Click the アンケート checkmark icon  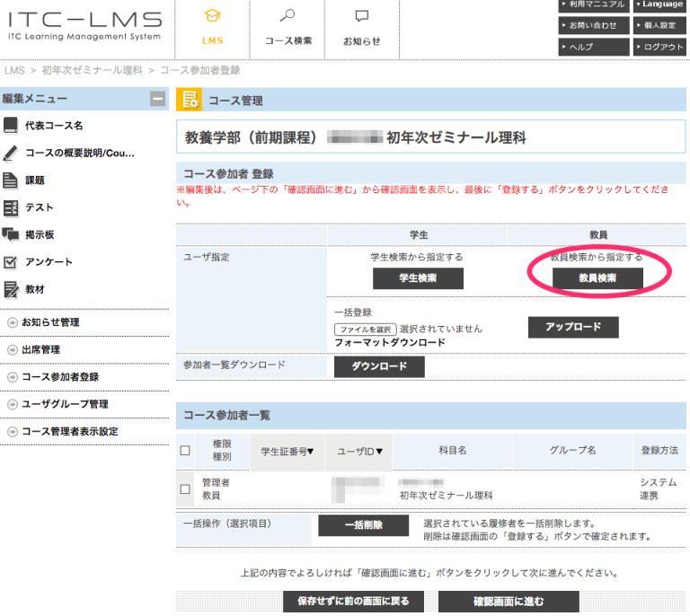11,262
